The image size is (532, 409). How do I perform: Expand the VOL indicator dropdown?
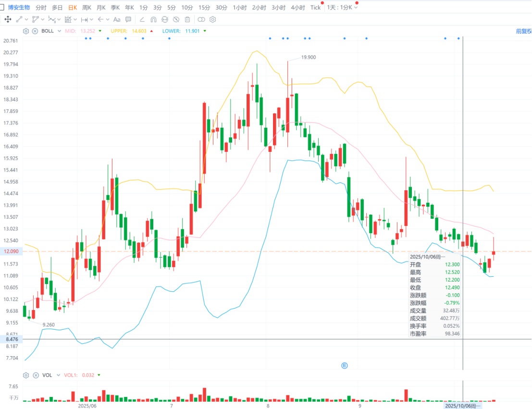58,375
